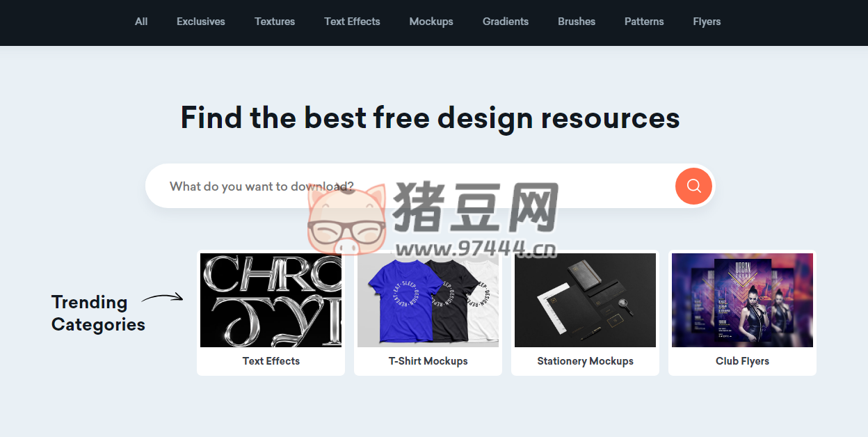This screenshot has width=868, height=437.
Task: Open the Stationery Mockups thumbnail image
Action: (585, 300)
